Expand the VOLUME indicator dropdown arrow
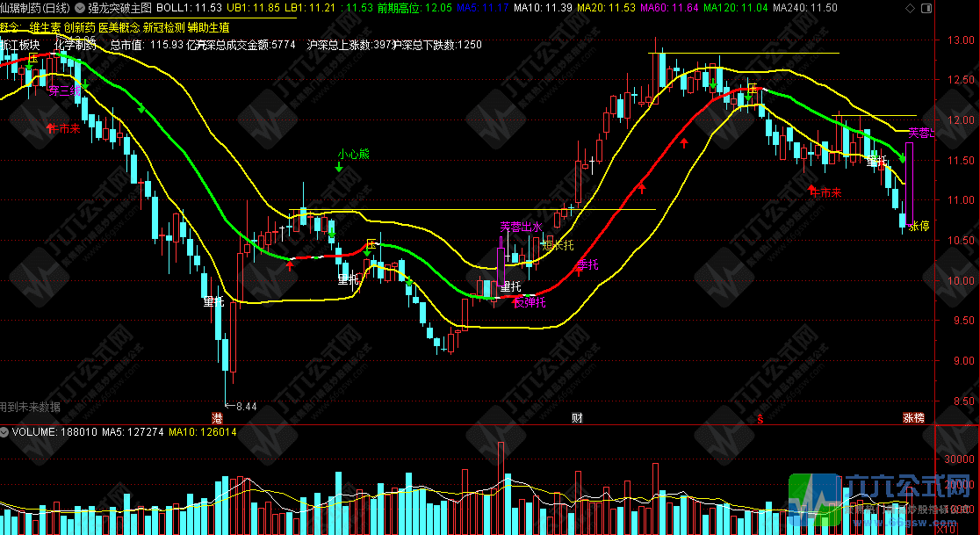This screenshot has height=535, width=980. click(5, 432)
